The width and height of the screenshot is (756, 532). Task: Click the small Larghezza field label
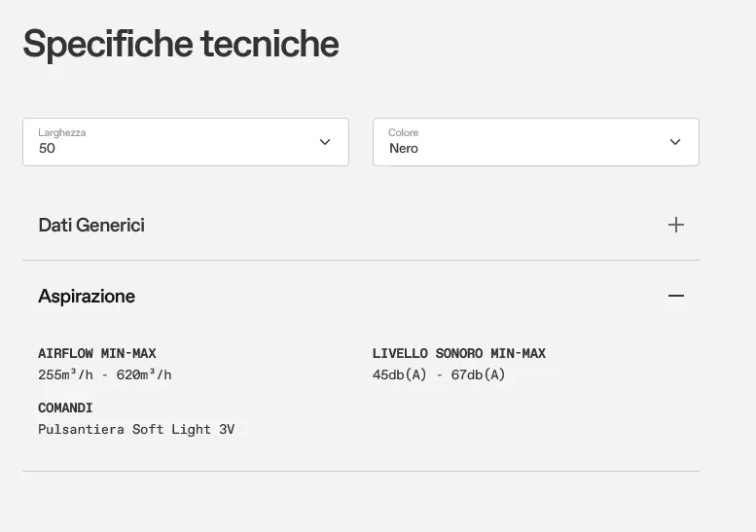[62, 132]
